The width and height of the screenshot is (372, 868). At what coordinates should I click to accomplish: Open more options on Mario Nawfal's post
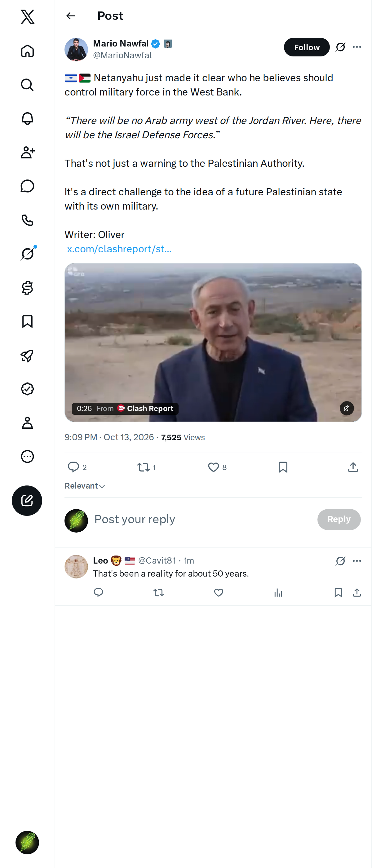[x=357, y=47]
